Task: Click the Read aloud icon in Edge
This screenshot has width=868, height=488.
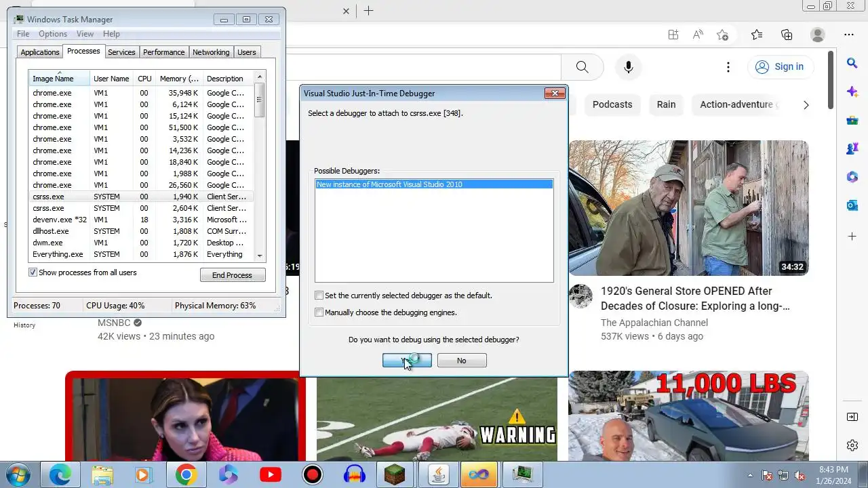Action: tap(698, 35)
